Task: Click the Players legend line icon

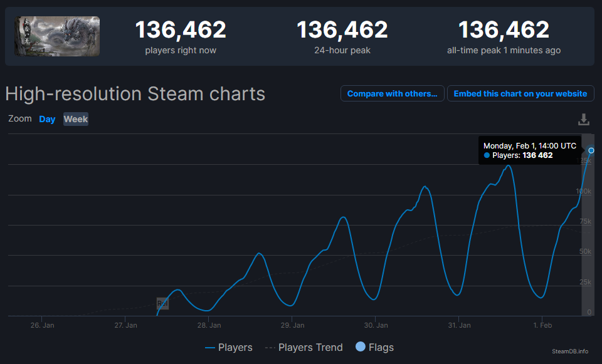Action: pyautogui.click(x=210, y=346)
